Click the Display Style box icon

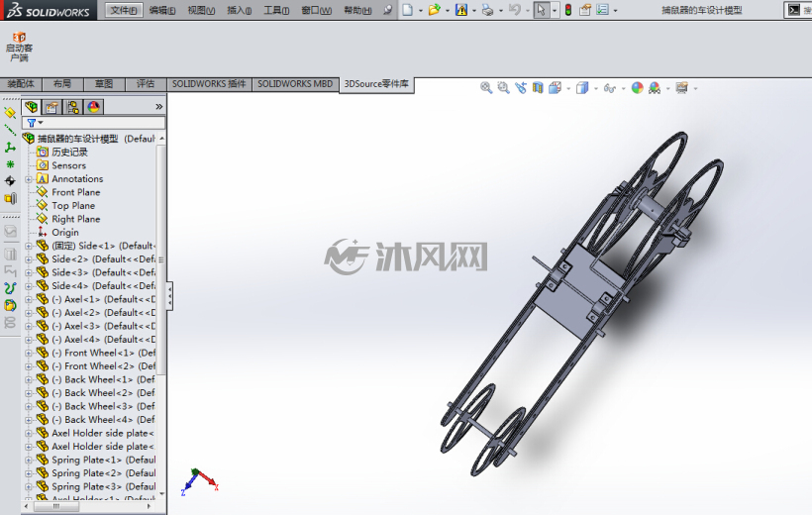[x=582, y=88]
